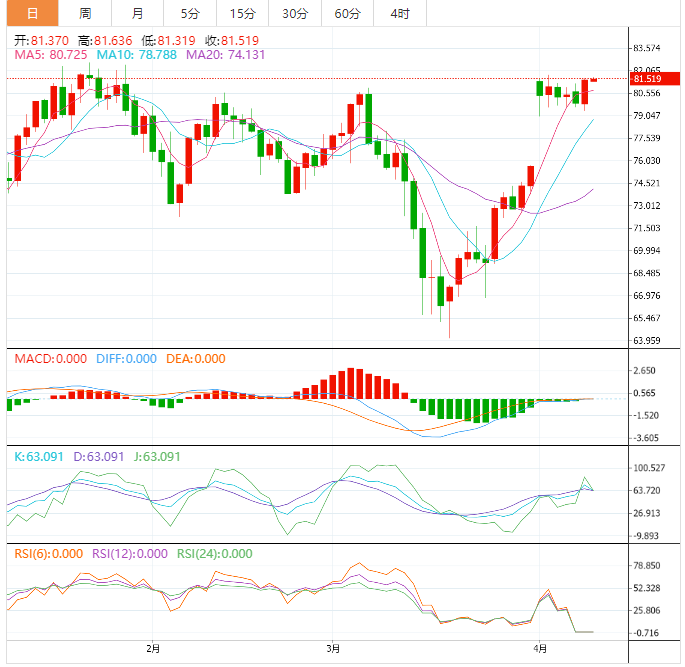Viewport: 685px width, 667px height.
Task: Click the red 81.519 current price tag
Action: pyautogui.click(x=647, y=79)
